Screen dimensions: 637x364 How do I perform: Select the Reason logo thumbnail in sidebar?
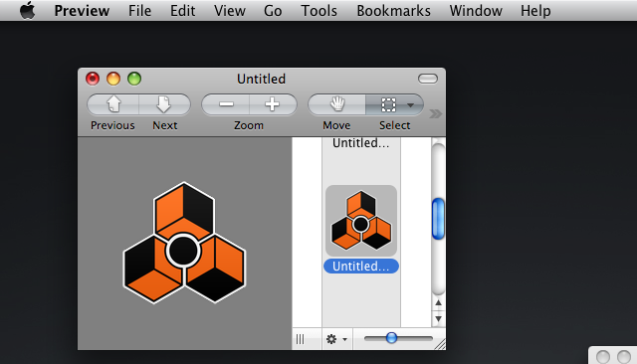point(361,221)
